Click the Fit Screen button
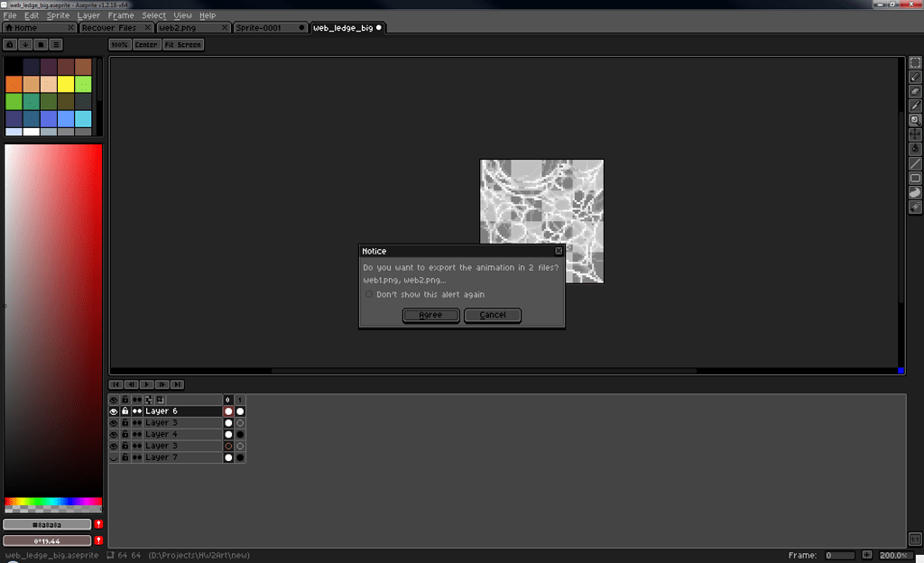This screenshot has width=924, height=563. 182,45
